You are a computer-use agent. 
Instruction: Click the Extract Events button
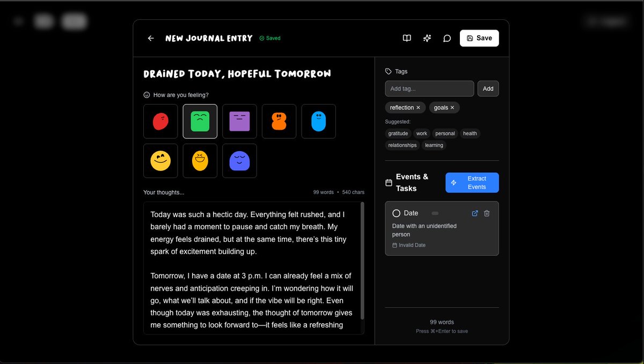pyautogui.click(x=472, y=183)
